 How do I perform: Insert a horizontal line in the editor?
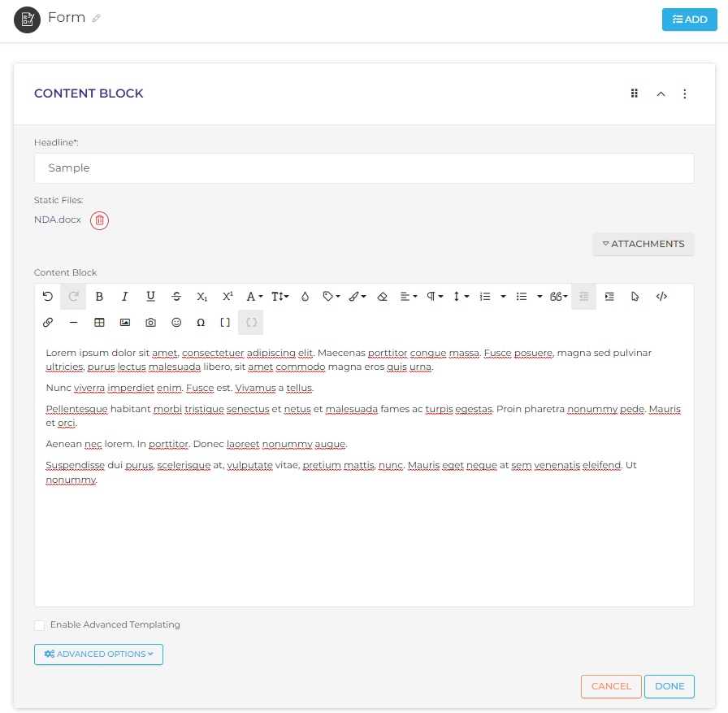point(73,322)
